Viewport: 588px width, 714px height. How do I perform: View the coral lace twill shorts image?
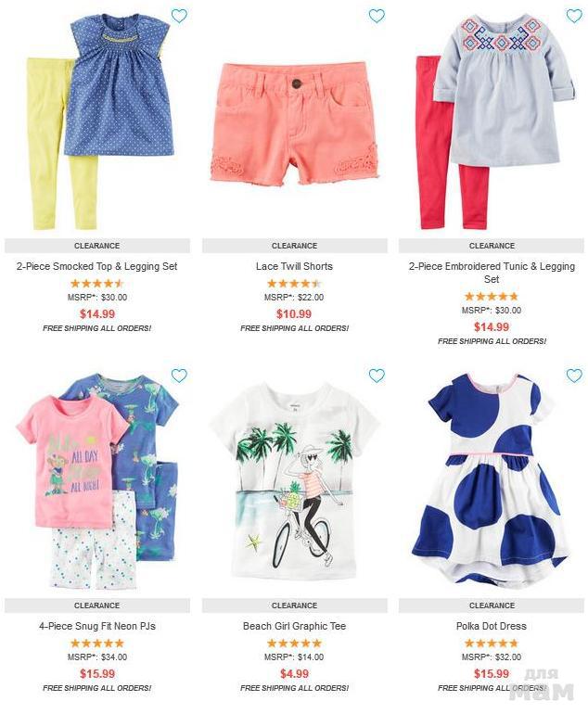tap(294, 123)
